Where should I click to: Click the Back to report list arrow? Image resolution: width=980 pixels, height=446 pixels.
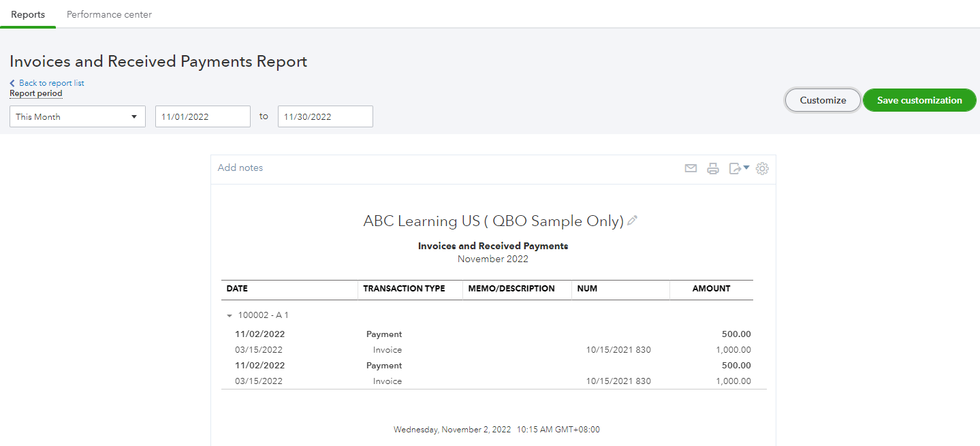12,83
